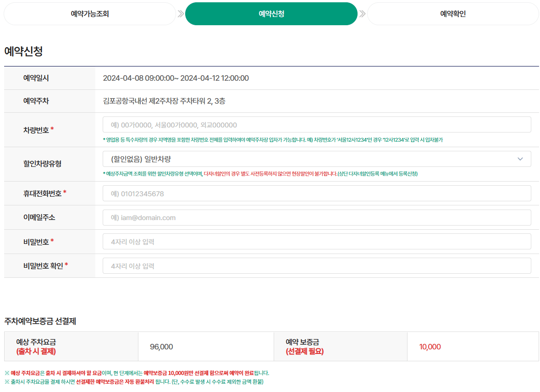Open the 할인차량유형 dropdown
This screenshot has width=540, height=392.
pos(317,159)
